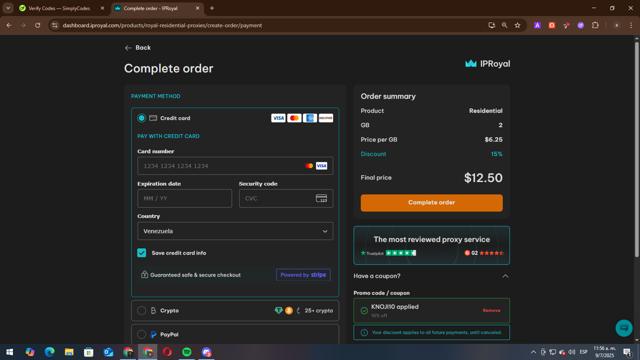
Task: Click the address bar URL
Action: coord(162,25)
